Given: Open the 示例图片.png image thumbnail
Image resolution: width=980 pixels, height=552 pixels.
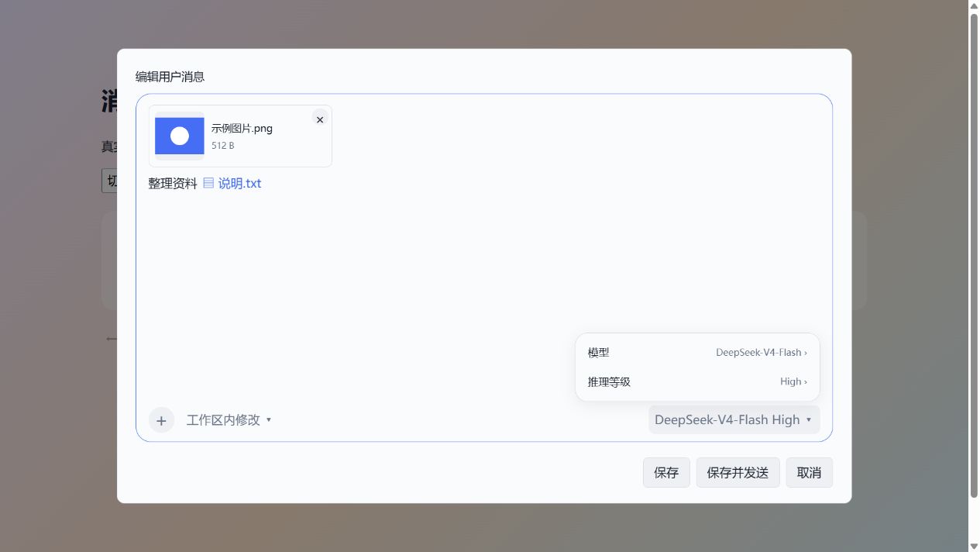Looking at the screenshot, I should pyautogui.click(x=180, y=136).
